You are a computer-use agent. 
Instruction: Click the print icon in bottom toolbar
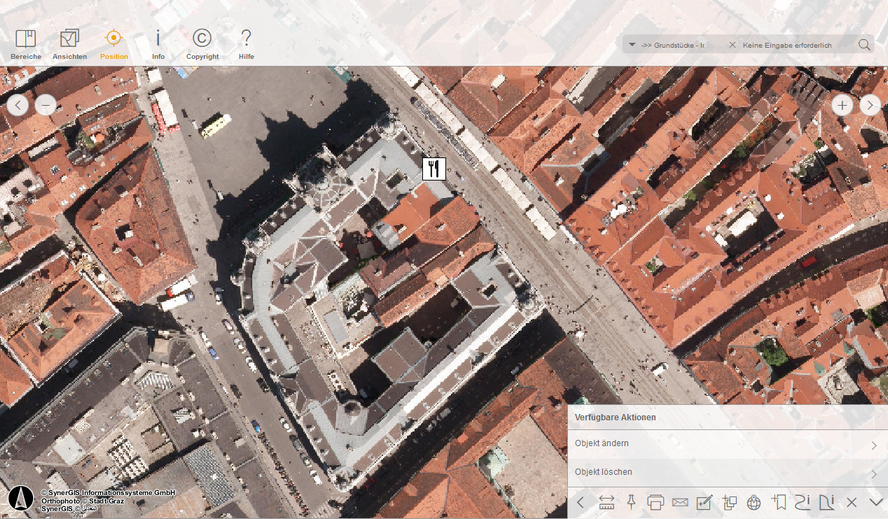coord(656,502)
